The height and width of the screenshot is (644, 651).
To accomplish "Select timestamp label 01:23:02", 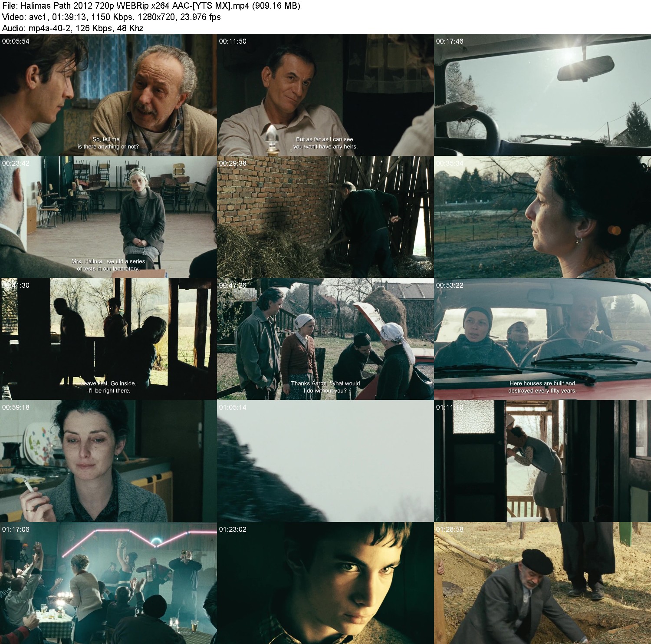I will point(233,529).
